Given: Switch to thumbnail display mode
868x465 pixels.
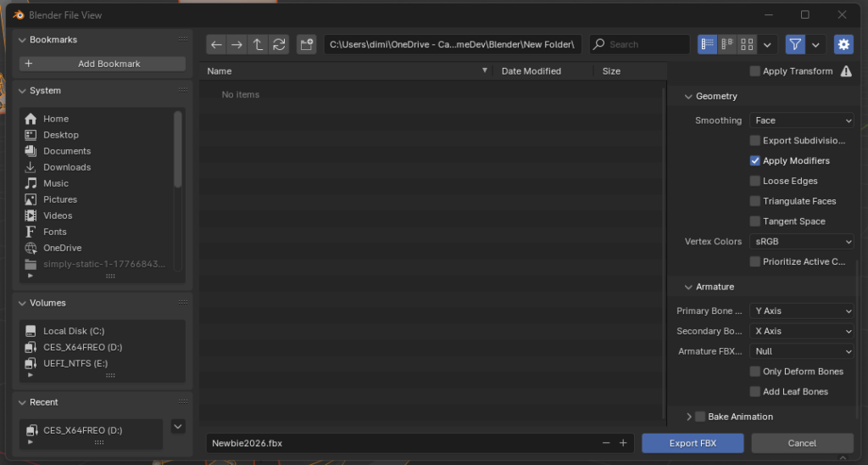Looking at the screenshot, I should (747, 44).
